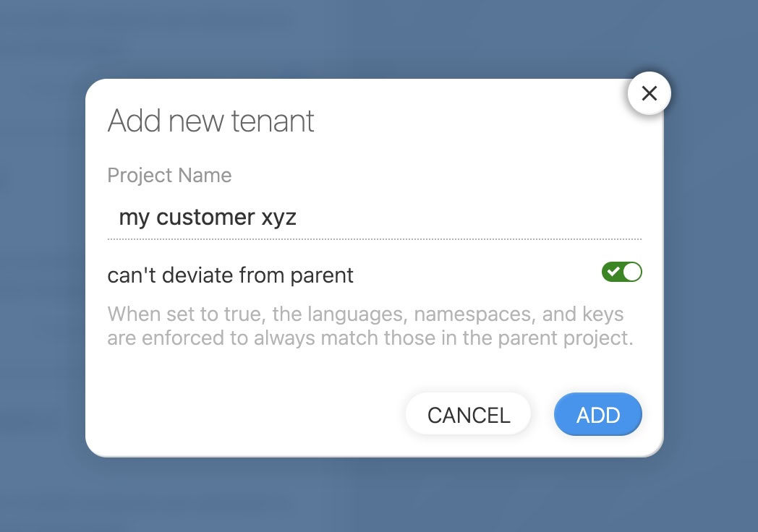The width and height of the screenshot is (758, 532).
Task: Click the Project Name field label
Action: tap(169, 176)
